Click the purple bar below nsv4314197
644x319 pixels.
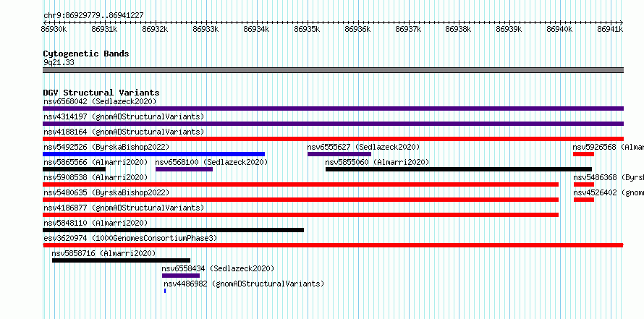[x=333, y=124]
